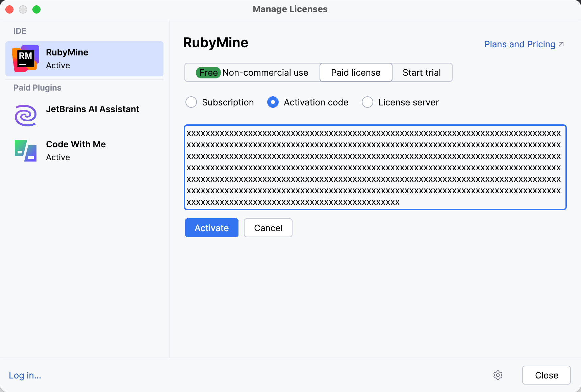Open Plans and Pricing
The image size is (581, 392).
[x=519, y=44]
